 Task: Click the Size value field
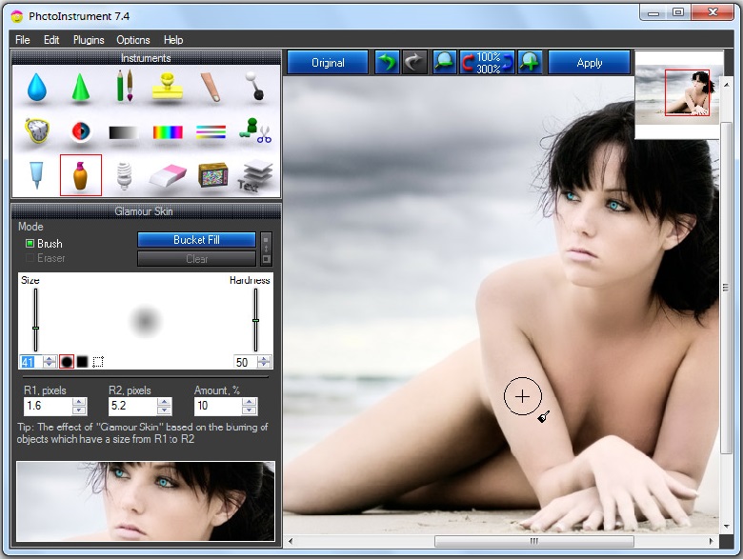tap(31, 363)
